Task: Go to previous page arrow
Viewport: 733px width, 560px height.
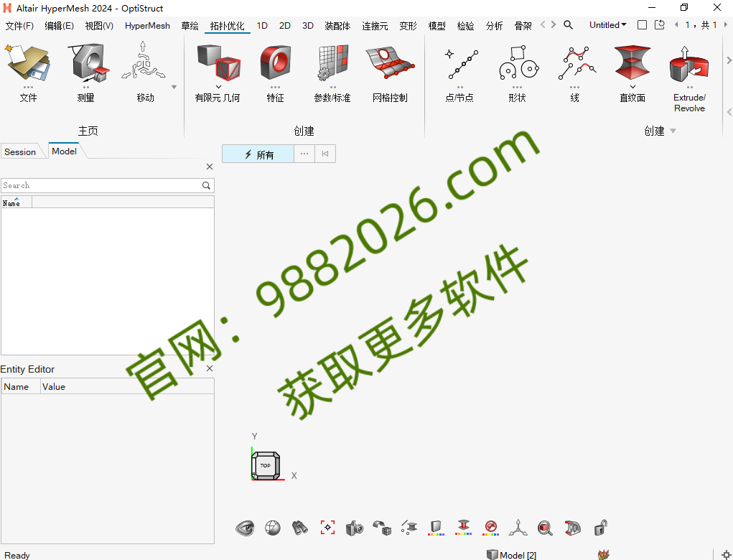Action: click(676, 25)
